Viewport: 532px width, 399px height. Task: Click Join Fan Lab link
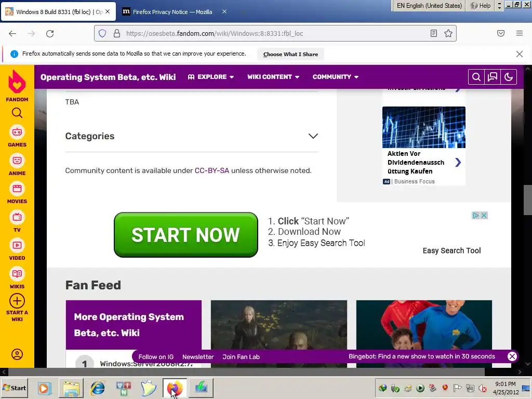pos(241,357)
